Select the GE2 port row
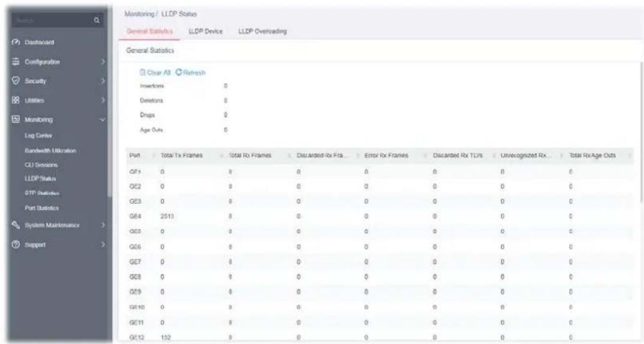644x344 pixels. pyautogui.click(x=379, y=186)
